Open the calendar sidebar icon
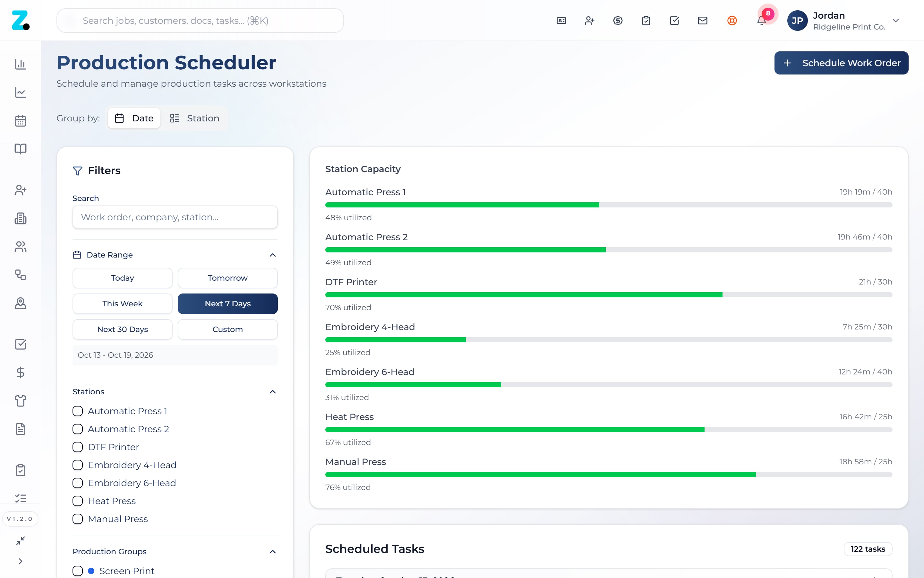The image size is (924, 578). coord(21,121)
